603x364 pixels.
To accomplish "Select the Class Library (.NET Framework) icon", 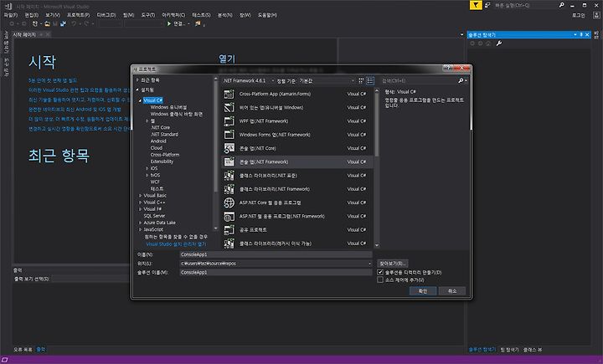I will (x=229, y=189).
